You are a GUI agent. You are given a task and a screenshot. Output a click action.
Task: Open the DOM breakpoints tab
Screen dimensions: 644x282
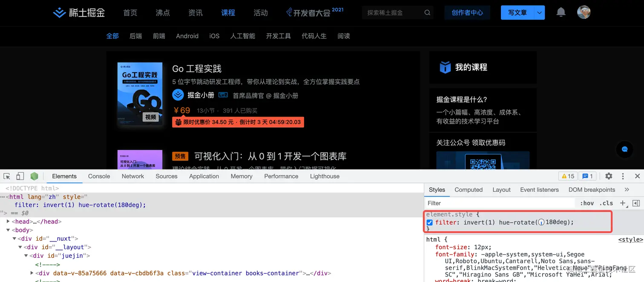[592, 189]
